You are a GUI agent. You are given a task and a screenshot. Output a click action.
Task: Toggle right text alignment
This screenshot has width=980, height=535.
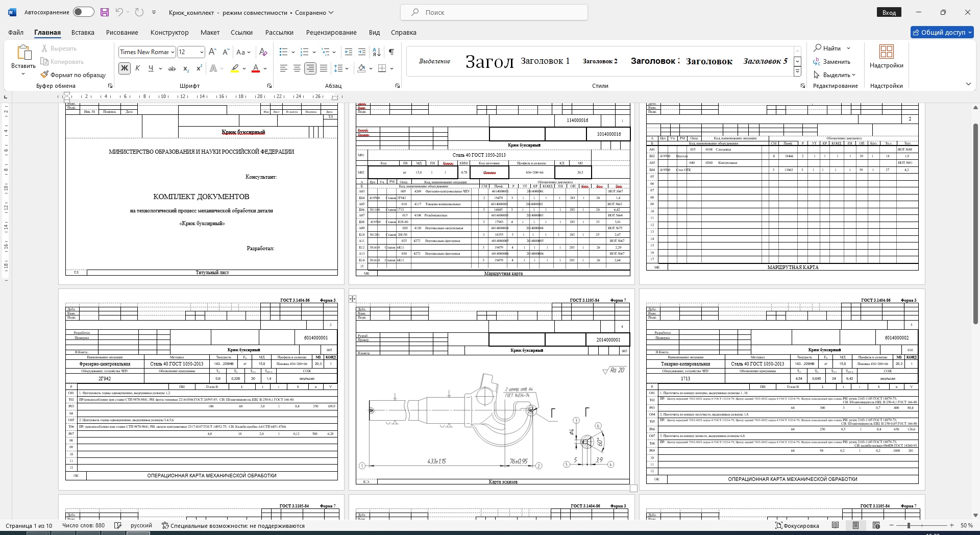(310, 68)
